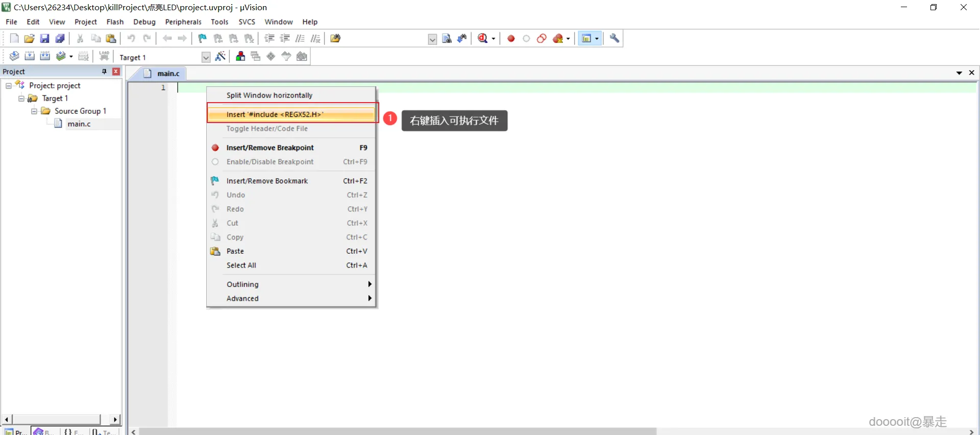Click the Build target toolbar icon

(30, 56)
